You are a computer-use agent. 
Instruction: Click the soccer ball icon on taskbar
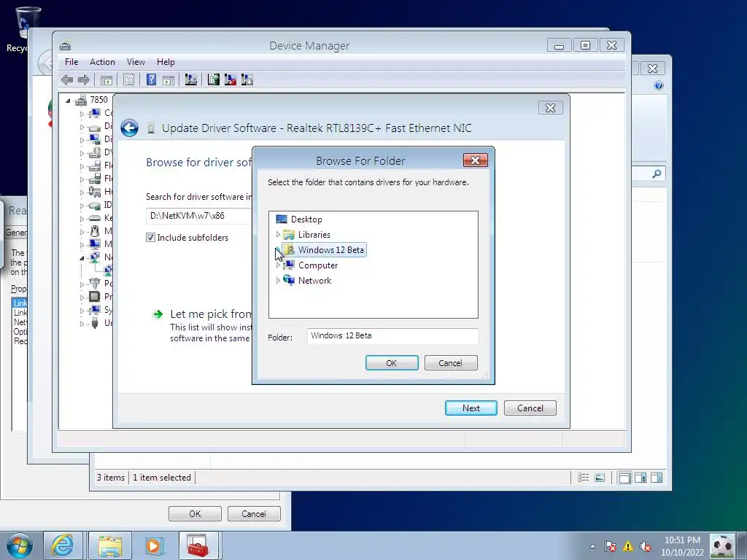(721, 545)
